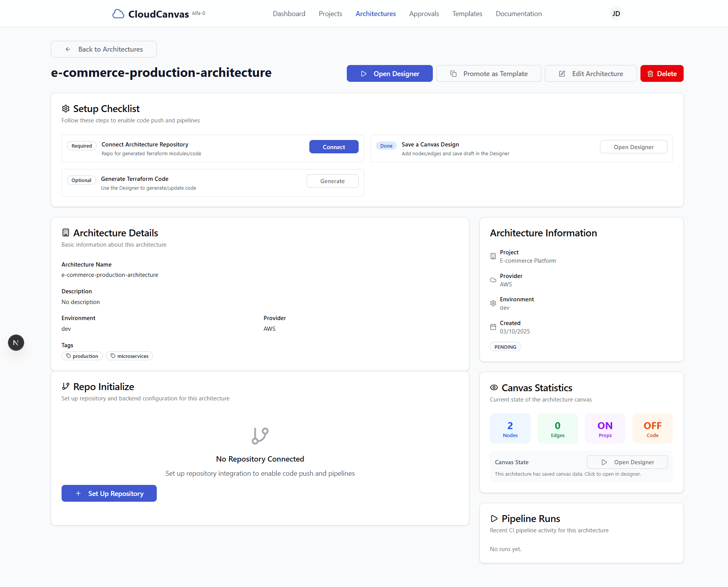Screen dimensions: 728x587
Task: Select the Props ON statistic tile
Action: pos(605,429)
